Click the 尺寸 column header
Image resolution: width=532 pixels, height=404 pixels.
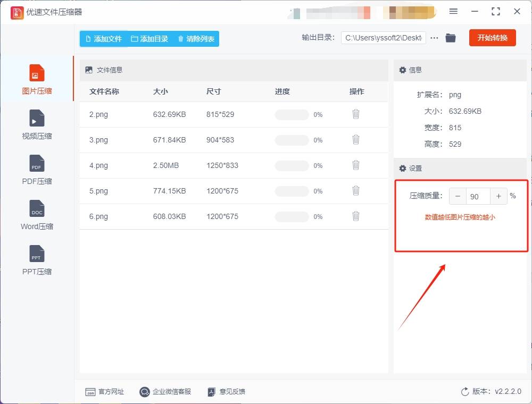point(213,91)
